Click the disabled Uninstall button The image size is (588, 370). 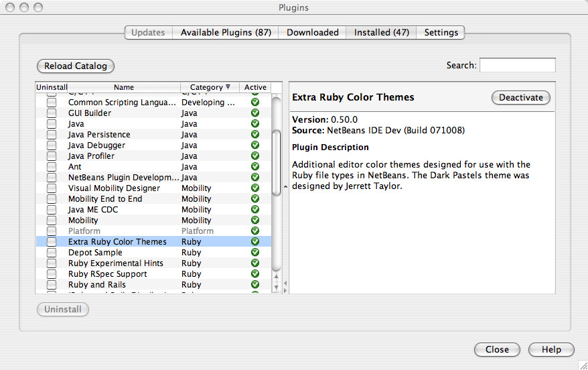pos(63,309)
